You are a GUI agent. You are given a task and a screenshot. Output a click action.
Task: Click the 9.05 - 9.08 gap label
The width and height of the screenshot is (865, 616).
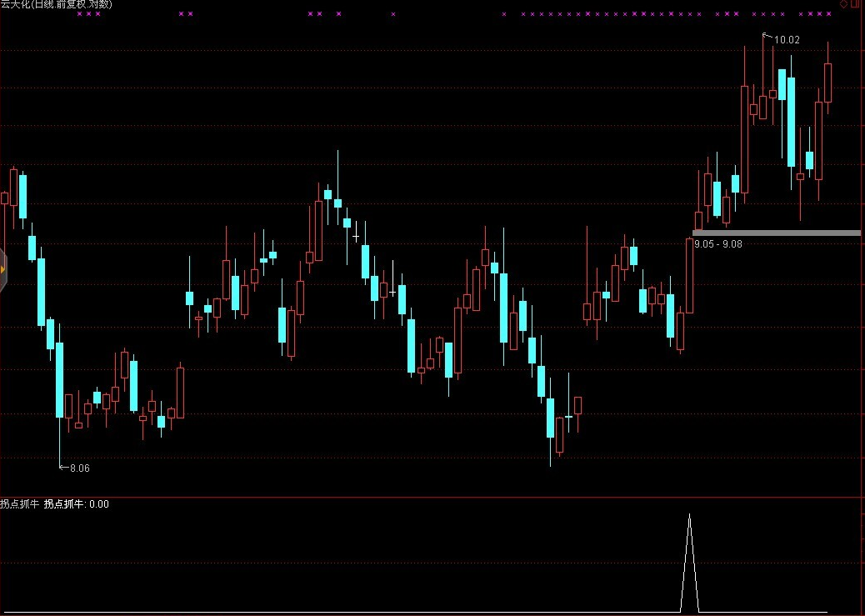pos(717,244)
